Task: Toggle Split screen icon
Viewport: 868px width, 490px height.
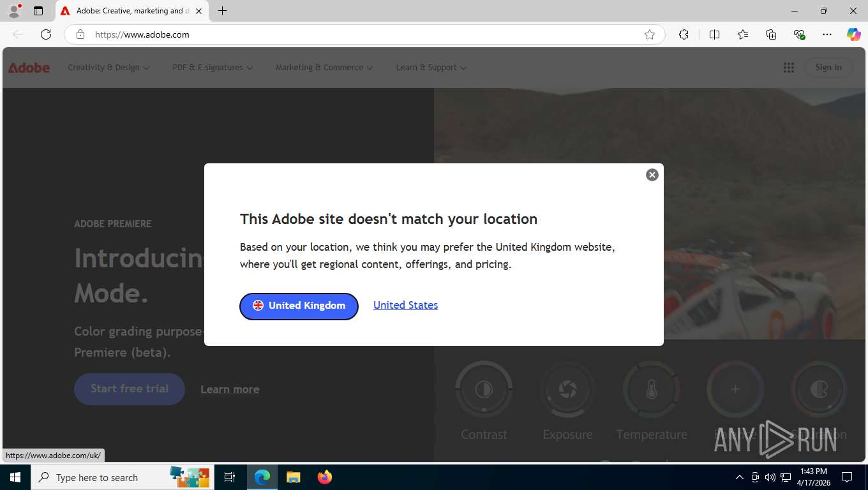Action: tap(714, 34)
